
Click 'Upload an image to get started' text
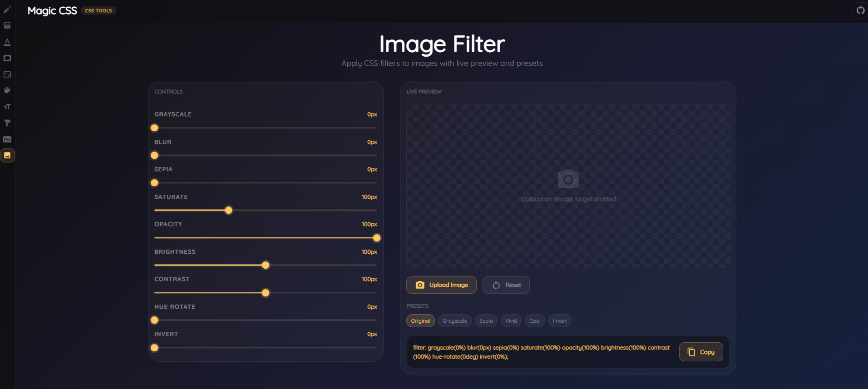[568, 199]
